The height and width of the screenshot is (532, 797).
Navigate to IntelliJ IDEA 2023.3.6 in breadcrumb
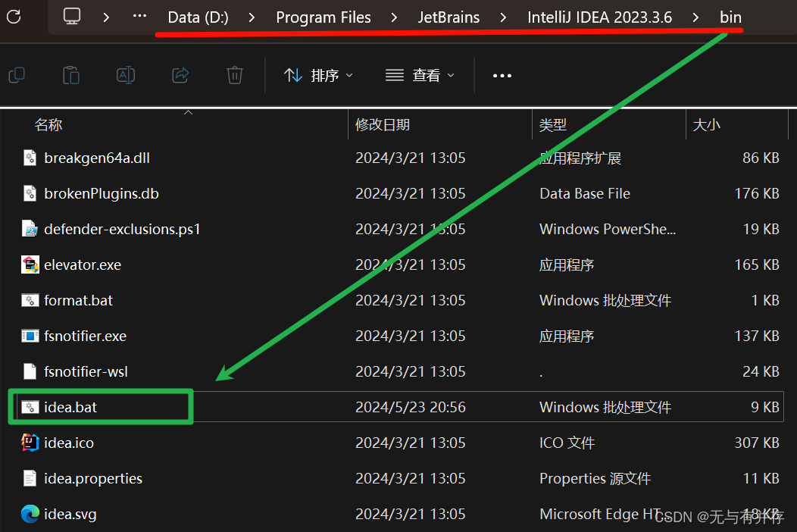600,17
